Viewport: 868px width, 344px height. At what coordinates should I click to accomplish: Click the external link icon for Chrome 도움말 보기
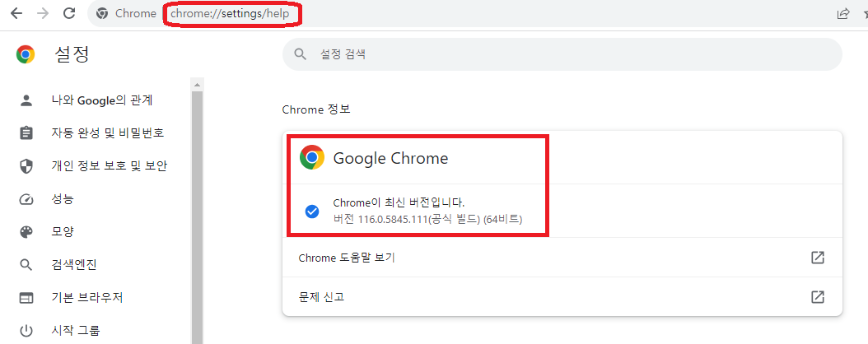tap(818, 257)
